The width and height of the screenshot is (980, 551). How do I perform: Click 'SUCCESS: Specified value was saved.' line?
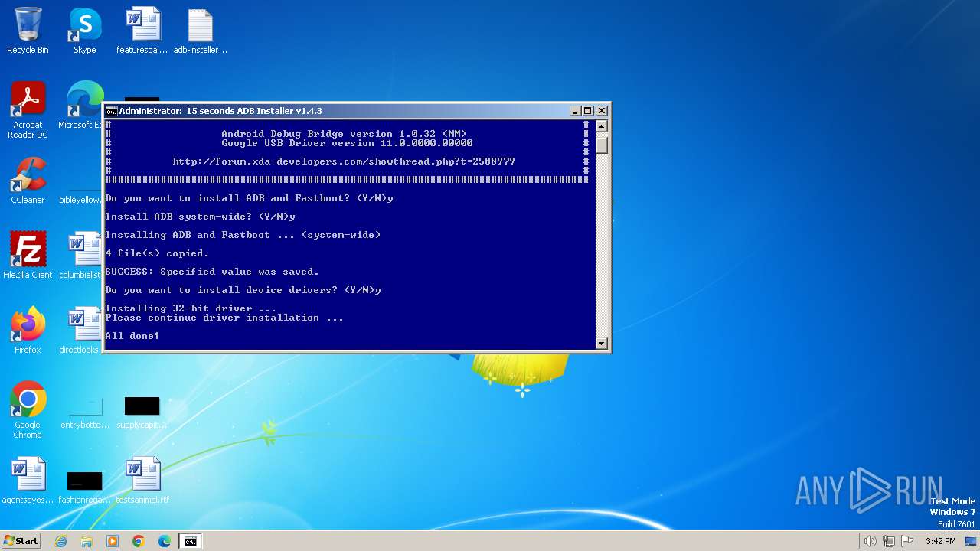click(x=212, y=272)
